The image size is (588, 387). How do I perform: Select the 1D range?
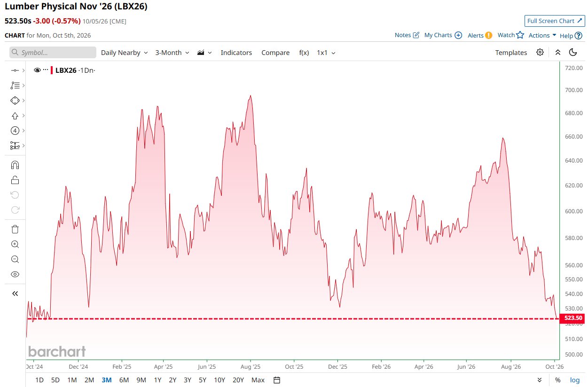coord(39,380)
